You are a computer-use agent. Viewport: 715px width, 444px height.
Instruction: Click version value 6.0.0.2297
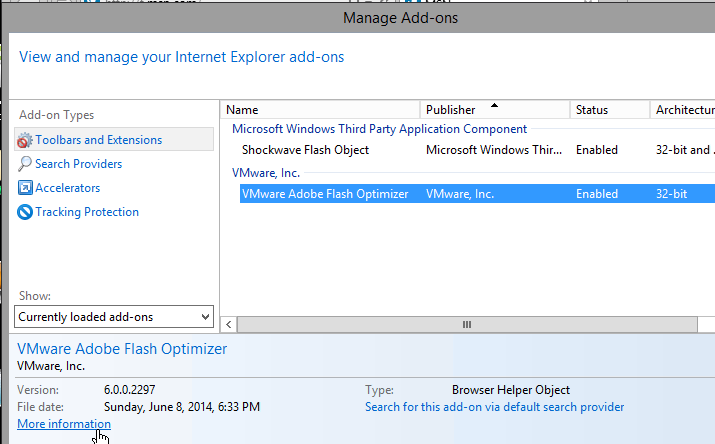[130, 390]
